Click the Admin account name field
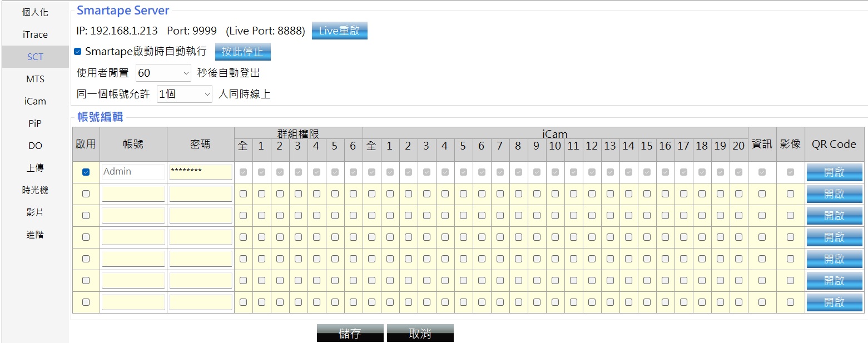 point(133,172)
